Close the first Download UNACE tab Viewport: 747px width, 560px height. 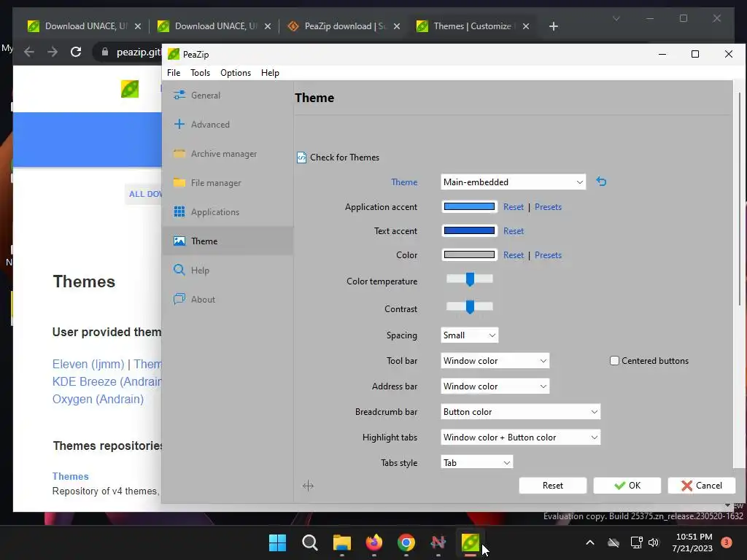(x=138, y=26)
